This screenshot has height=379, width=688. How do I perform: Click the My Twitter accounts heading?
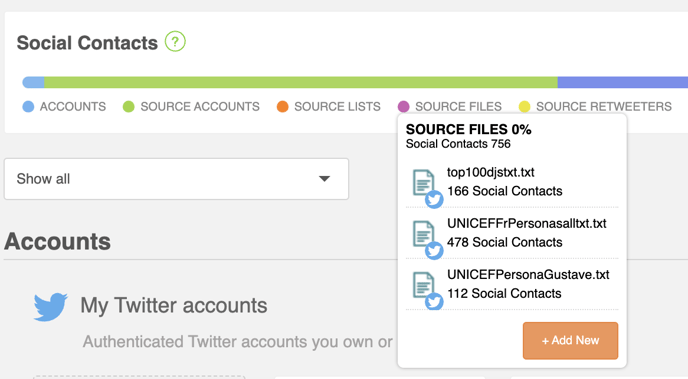point(174,305)
